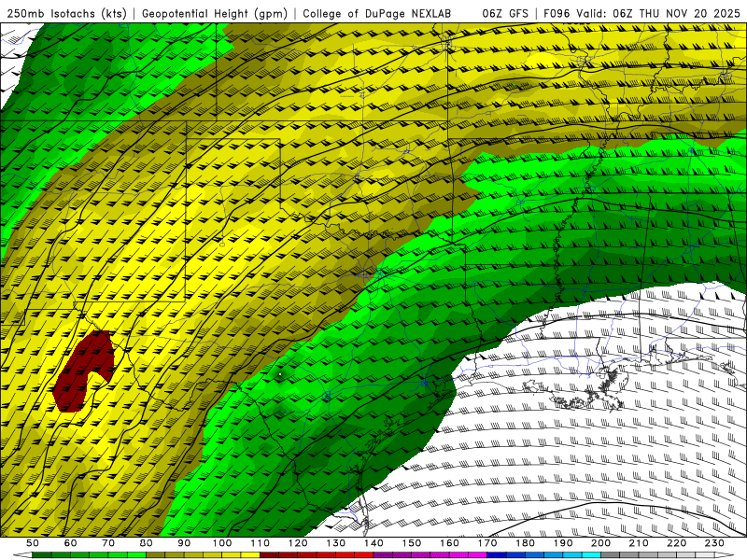Click the "Geopotential Height (gpm)" header label
Screen dimensions: 747x560
pos(215,14)
